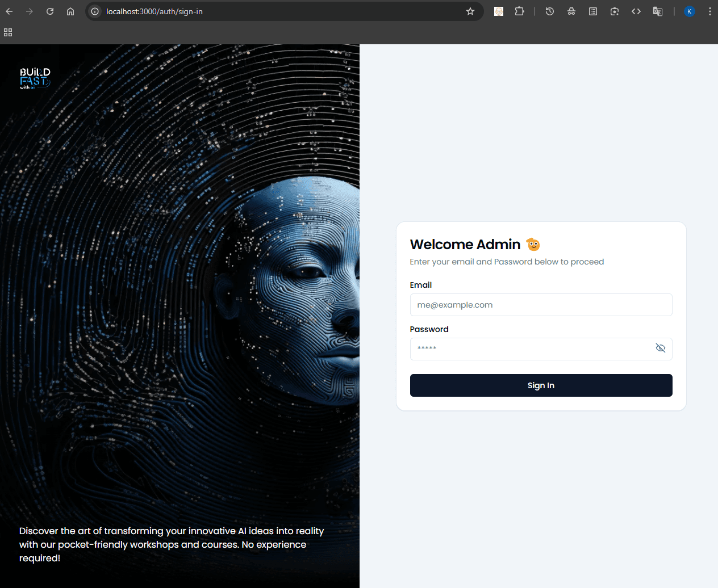718x588 pixels.
Task: Click the screenshot capture extension icon
Action: 615,11
